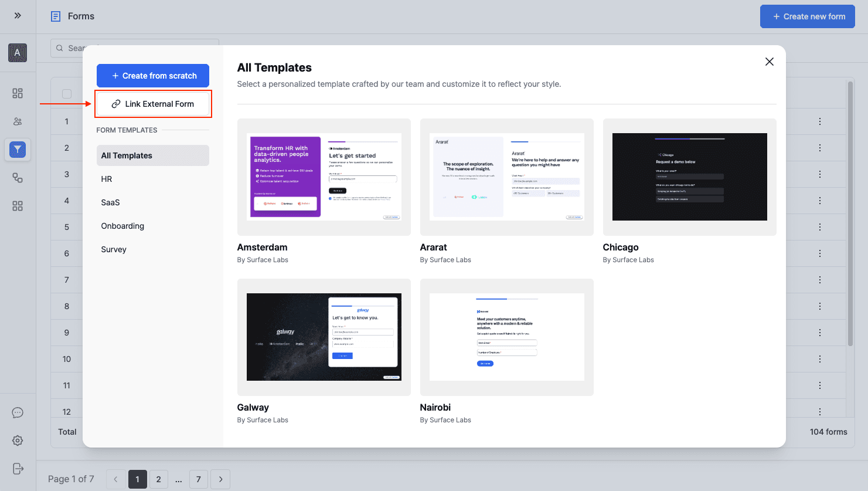Click Link External Form button
Image resolution: width=868 pixels, height=491 pixels.
153,104
